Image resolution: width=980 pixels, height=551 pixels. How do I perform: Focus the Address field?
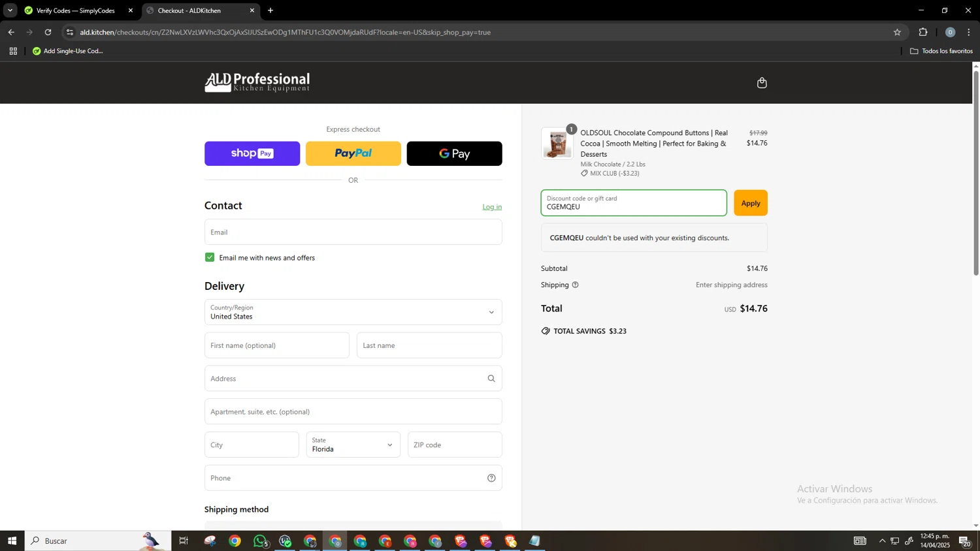[353, 379]
